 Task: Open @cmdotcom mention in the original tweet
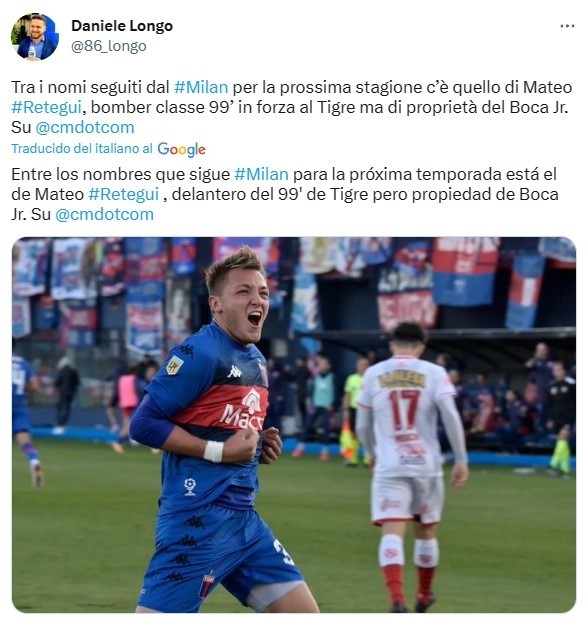point(85,127)
